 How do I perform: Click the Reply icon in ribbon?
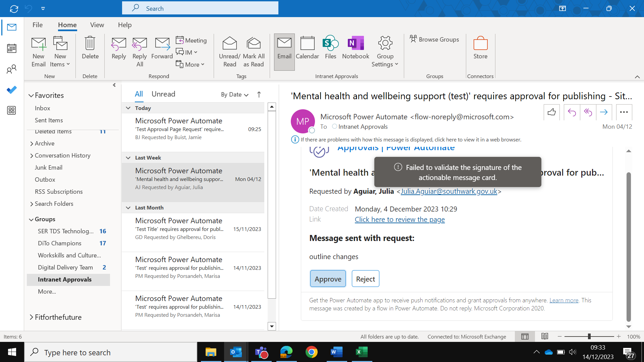pos(119,44)
